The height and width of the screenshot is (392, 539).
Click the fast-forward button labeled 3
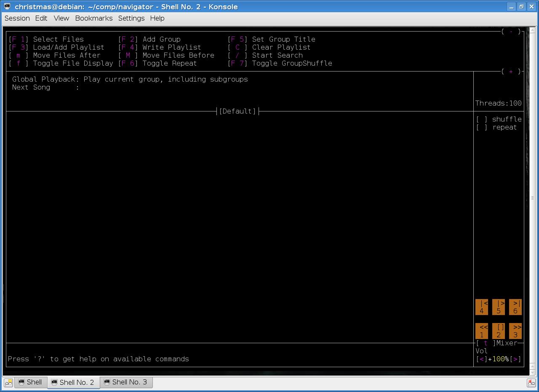click(515, 331)
